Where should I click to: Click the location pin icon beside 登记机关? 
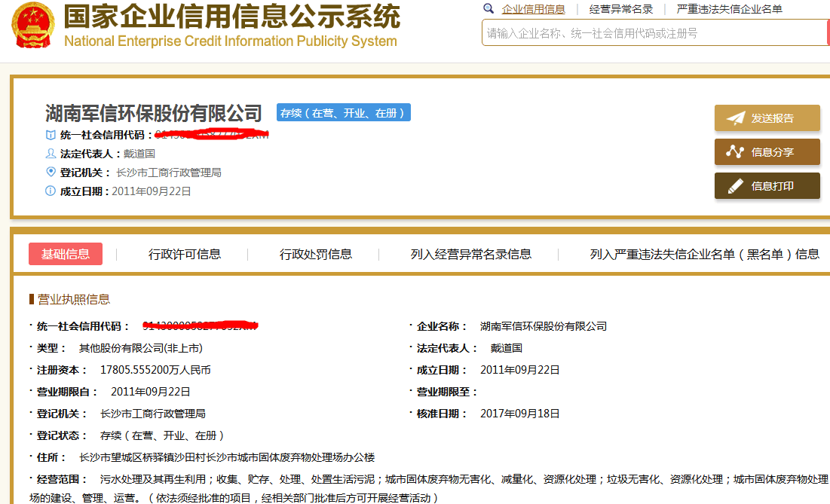point(51,172)
